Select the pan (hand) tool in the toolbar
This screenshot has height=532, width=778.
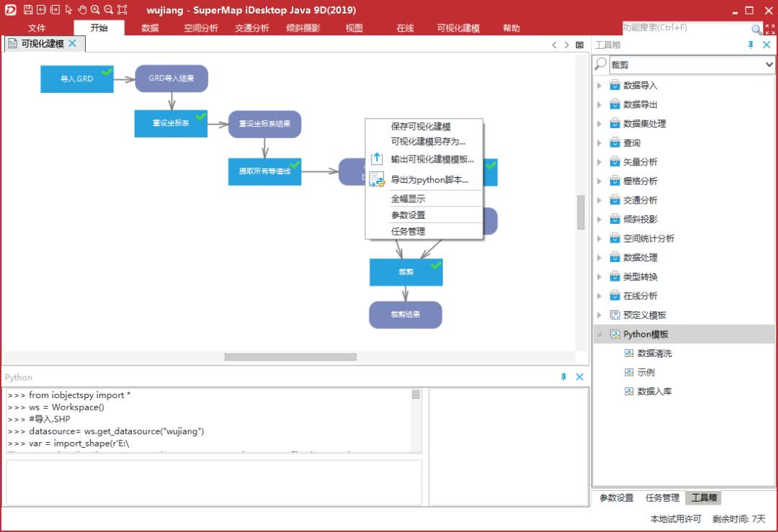tap(81, 10)
